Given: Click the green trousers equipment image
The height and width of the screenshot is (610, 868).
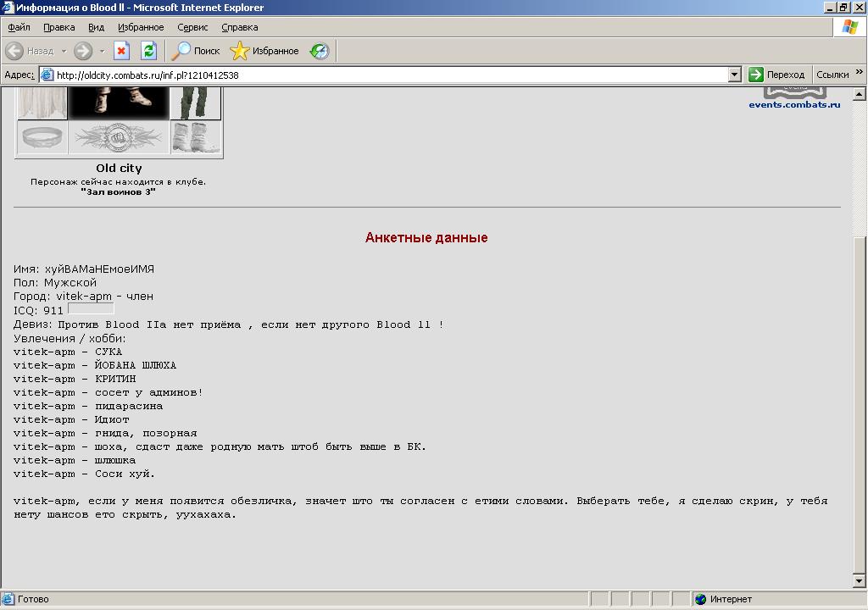Looking at the screenshot, I should 196,103.
